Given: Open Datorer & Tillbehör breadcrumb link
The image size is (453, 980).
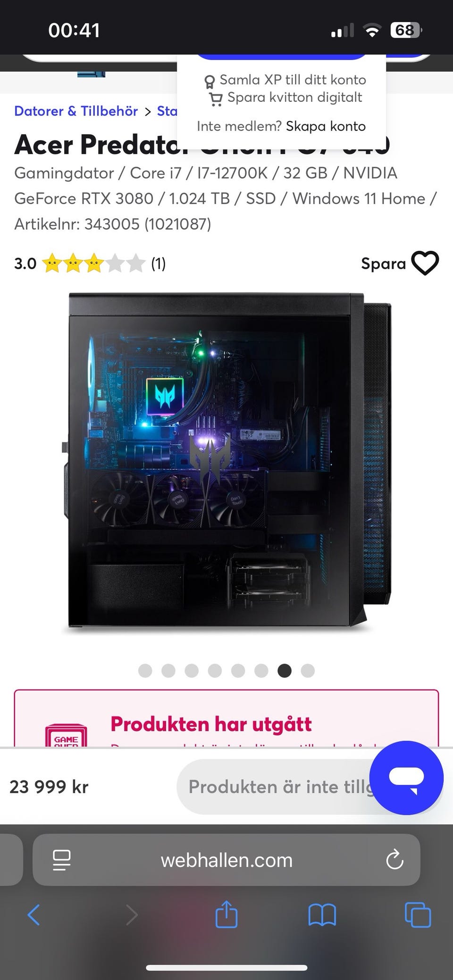Looking at the screenshot, I should coord(76,111).
